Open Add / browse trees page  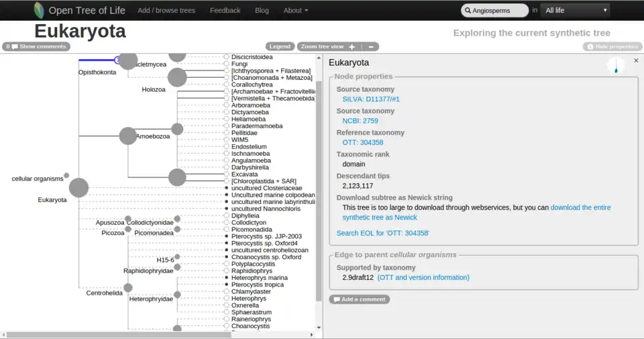(x=166, y=10)
